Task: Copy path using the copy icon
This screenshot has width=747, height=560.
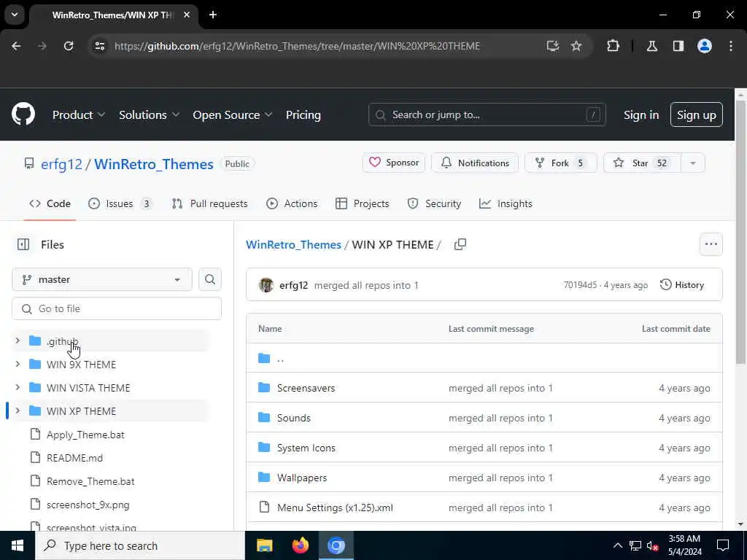Action: (x=460, y=244)
